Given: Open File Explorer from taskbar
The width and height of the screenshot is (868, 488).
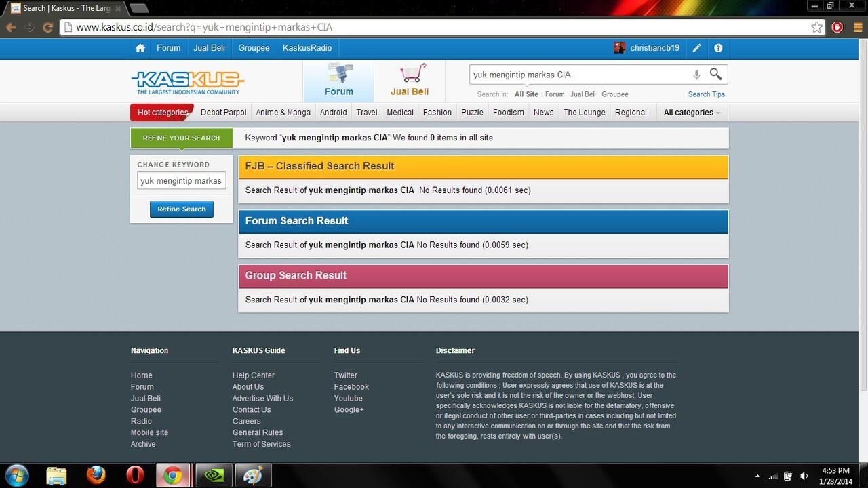Looking at the screenshot, I should (56, 476).
